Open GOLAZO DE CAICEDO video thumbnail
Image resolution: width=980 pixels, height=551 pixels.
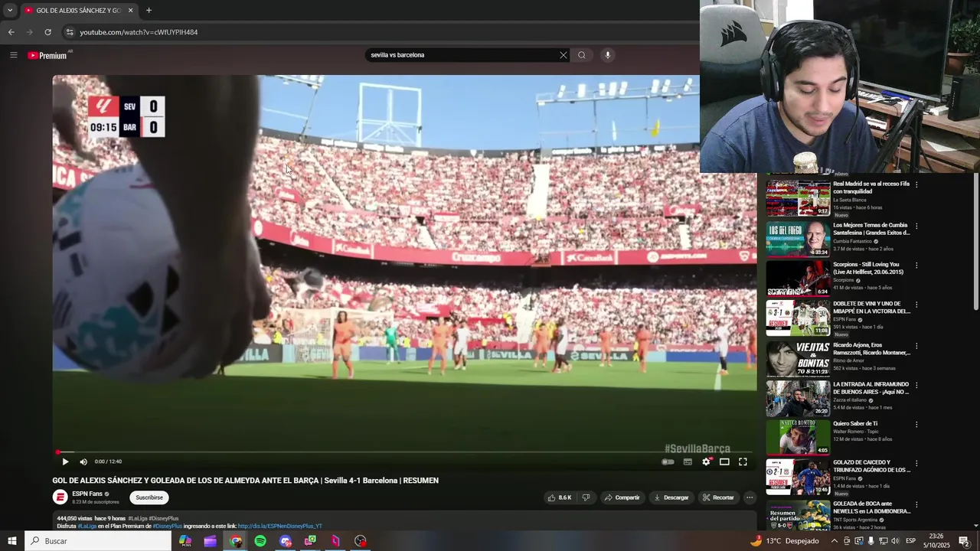click(798, 477)
